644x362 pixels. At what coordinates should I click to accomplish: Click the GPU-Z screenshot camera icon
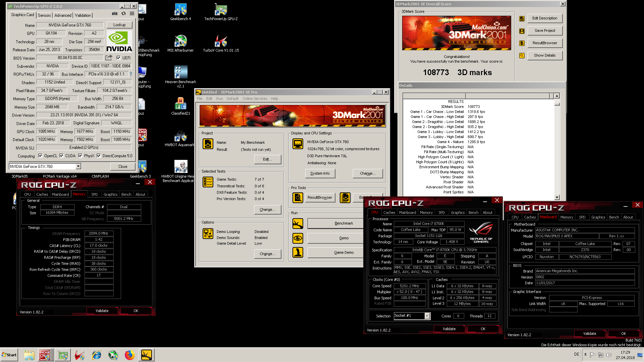[115, 14]
